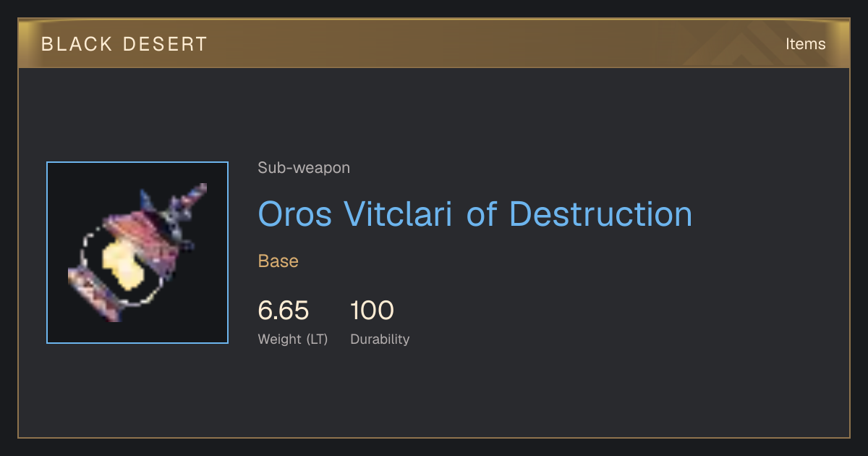
Task: Open the Items link in header
Action: 805,44
